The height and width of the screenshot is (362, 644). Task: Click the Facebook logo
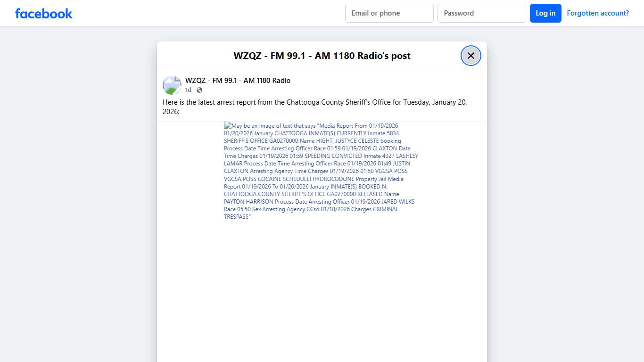click(43, 13)
